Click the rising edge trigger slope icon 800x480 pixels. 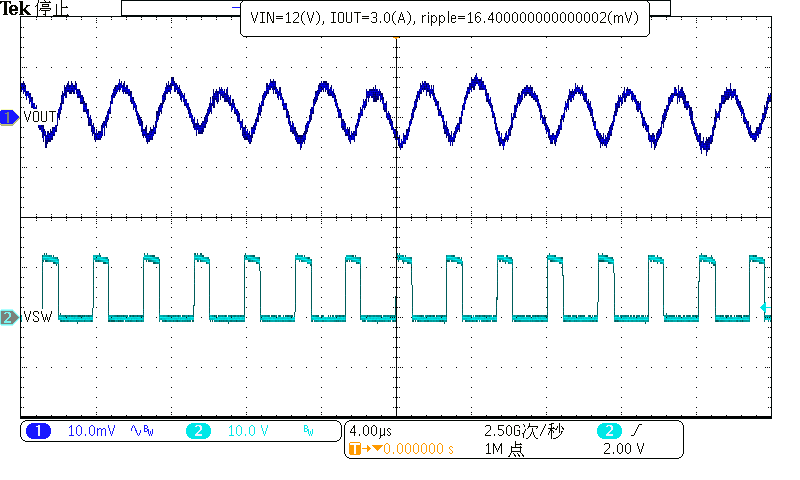pyautogui.click(x=636, y=431)
